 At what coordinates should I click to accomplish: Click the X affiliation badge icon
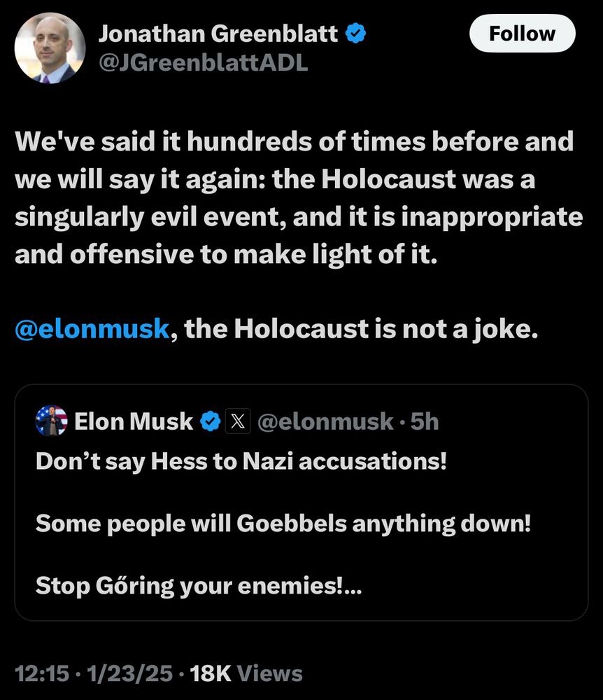tap(239, 421)
